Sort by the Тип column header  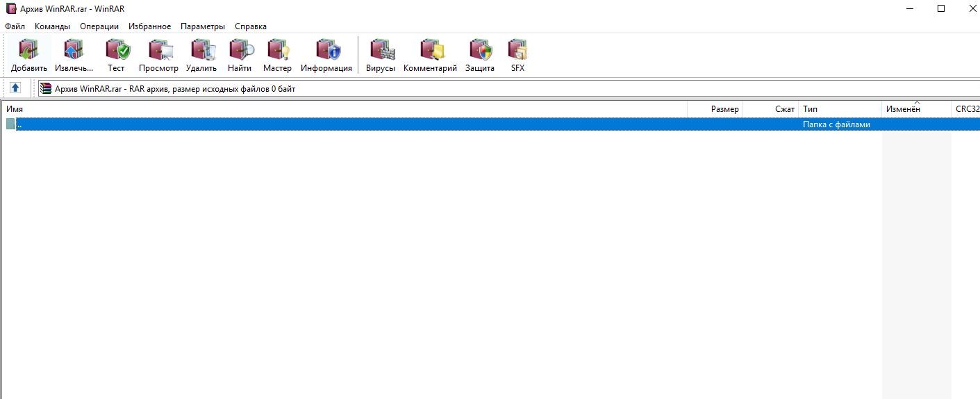pos(840,109)
